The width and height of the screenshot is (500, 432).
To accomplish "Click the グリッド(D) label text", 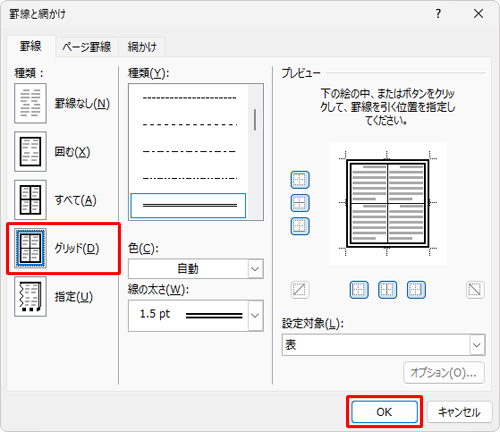I will 77,248.
